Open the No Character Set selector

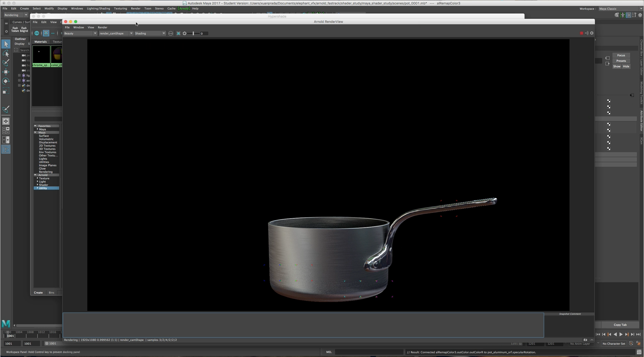coord(614,344)
